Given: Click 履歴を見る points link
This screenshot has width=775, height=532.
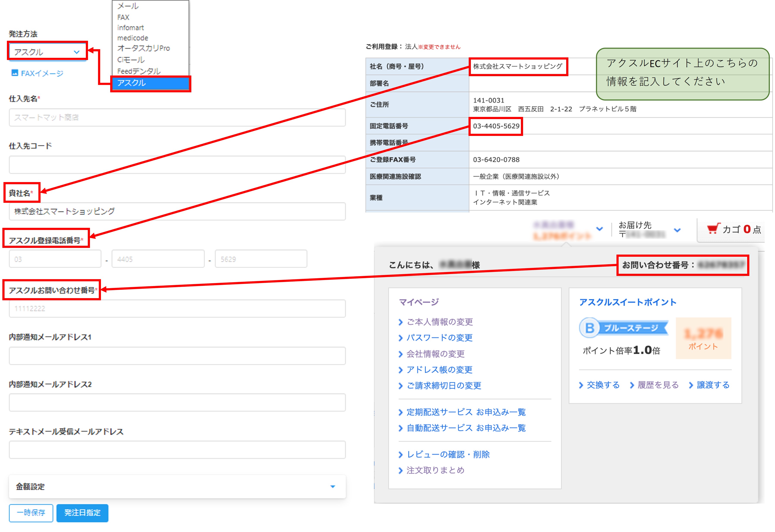Looking at the screenshot, I should click(x=658, y=385).
